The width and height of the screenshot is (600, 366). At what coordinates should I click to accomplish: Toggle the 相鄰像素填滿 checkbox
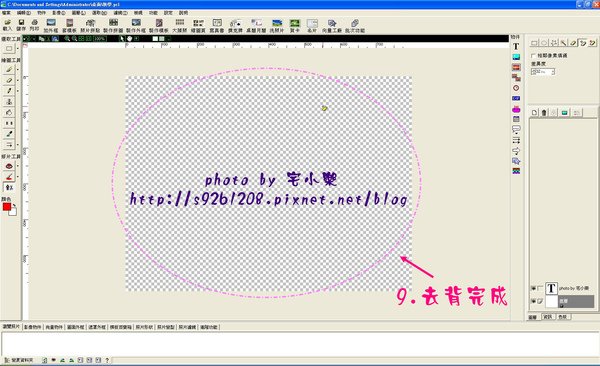point(533,56)
